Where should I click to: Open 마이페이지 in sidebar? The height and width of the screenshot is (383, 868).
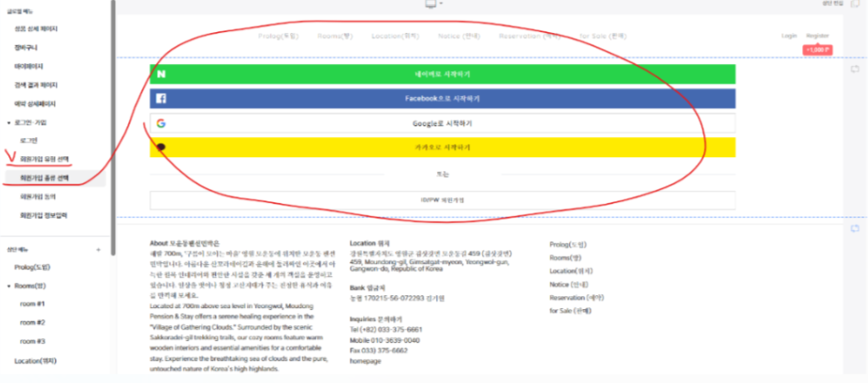pyautogui.click(x=28, y=67)
